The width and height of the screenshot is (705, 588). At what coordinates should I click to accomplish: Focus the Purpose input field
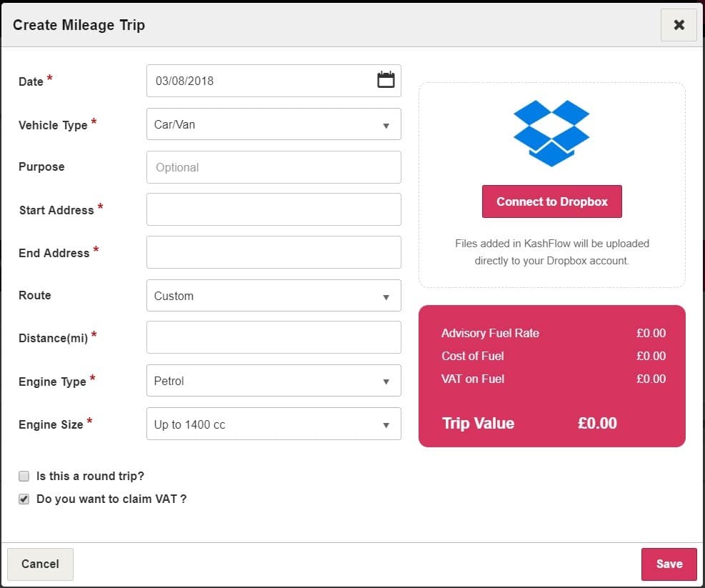274,167
